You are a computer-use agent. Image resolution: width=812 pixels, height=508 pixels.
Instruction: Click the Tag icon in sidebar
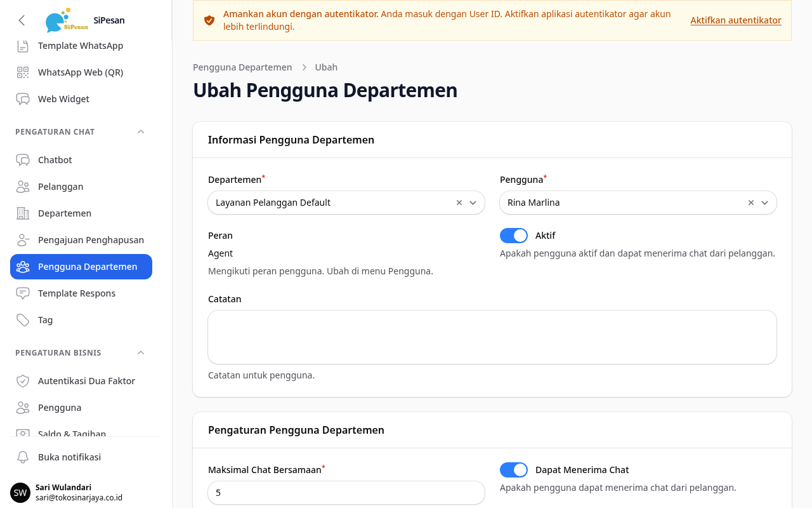(23, 320)
